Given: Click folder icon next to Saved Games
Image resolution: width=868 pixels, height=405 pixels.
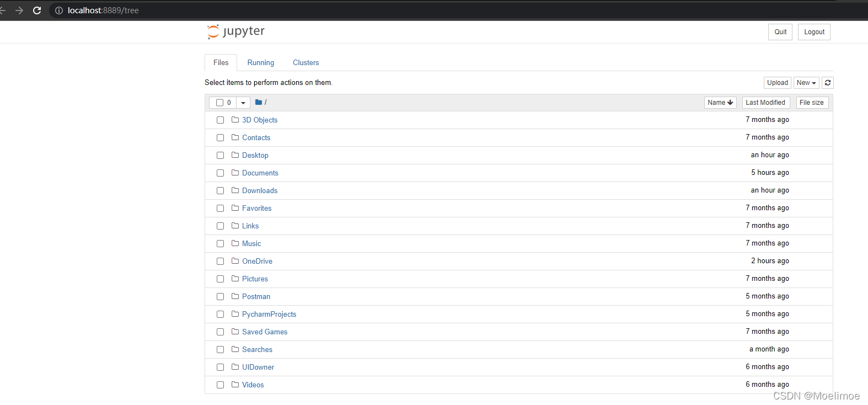Looking at the screenshot, I should (235, 332).
